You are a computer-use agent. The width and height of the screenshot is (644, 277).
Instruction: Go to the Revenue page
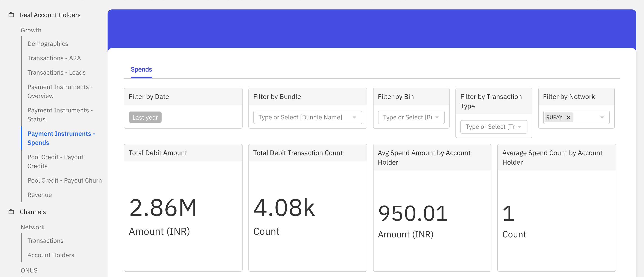pyautogui.click(x=40, y=195)
